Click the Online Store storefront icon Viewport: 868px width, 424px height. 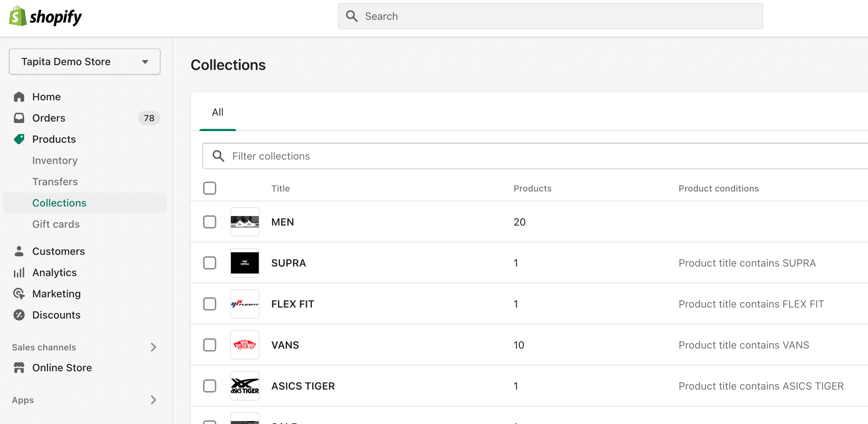click(x=19, y=368)
